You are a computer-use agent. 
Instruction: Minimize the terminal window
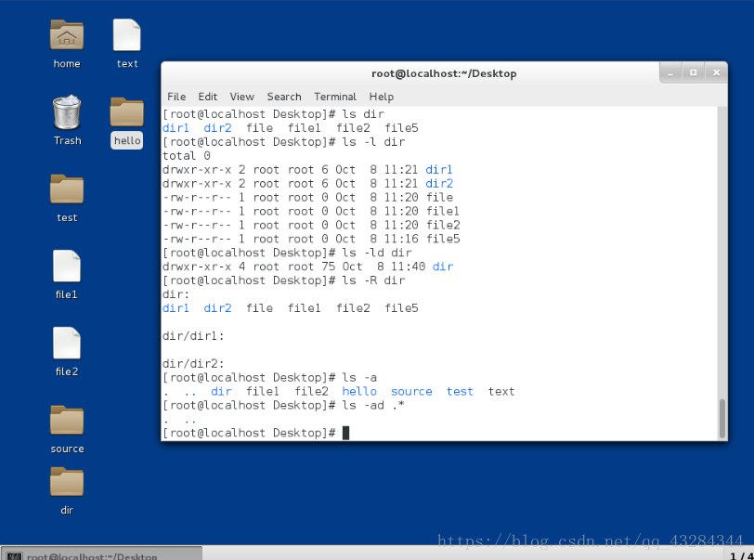tap(670, 72)
